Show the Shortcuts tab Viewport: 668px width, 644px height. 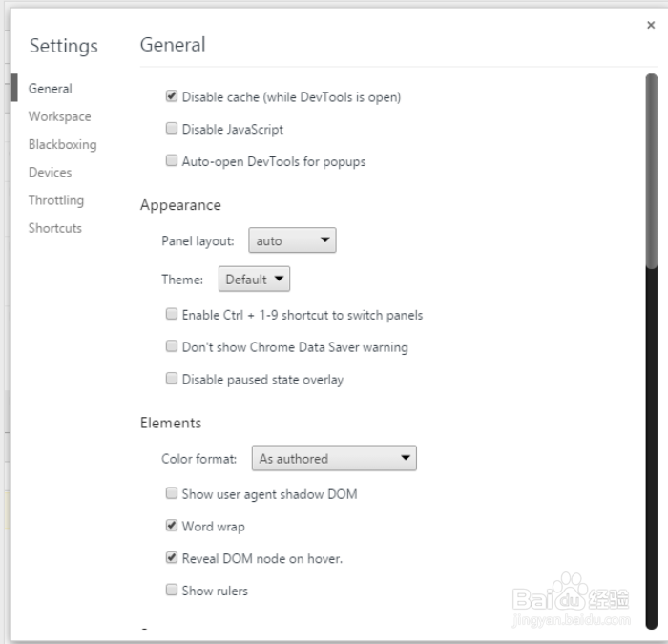pos(54,228)
